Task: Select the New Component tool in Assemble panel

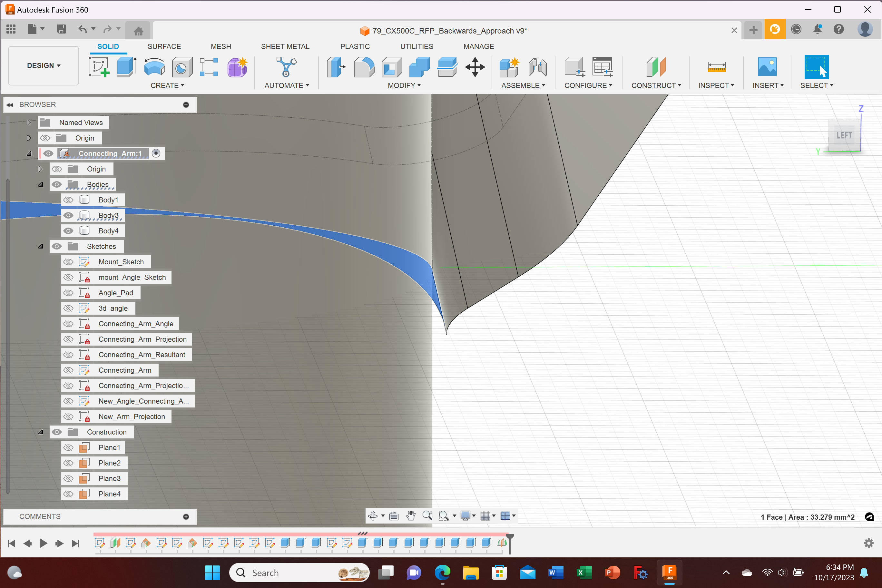Action: pos(509,67)
